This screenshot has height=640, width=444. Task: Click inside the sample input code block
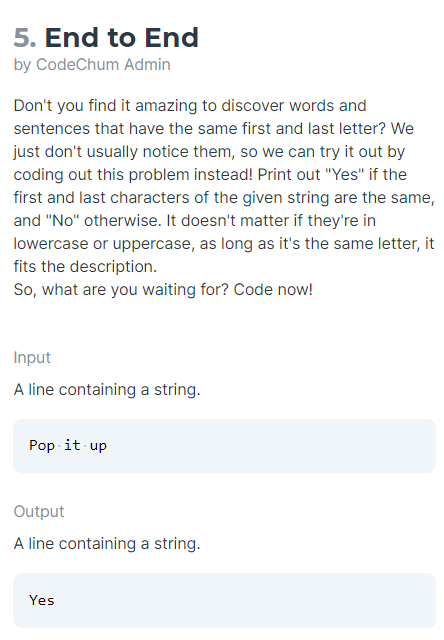[224, 446]
